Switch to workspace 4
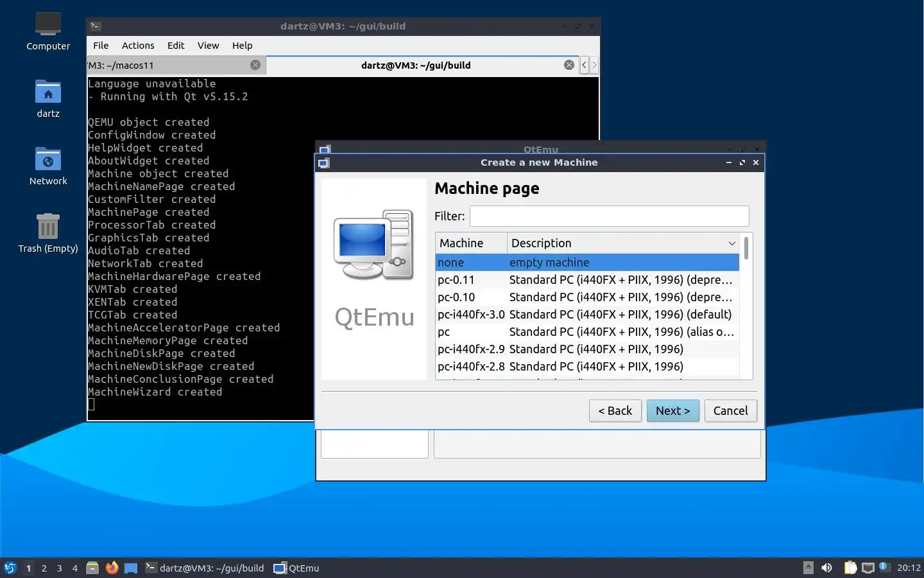The height and width of the screenshot is (578, 924). click(x=74, y=568)
